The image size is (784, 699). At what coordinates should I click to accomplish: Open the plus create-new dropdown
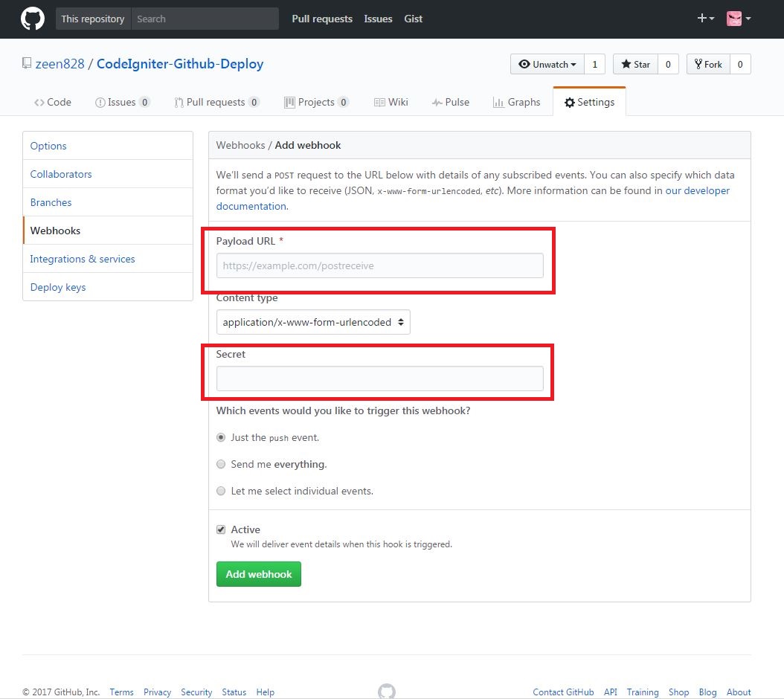[705, 19]
